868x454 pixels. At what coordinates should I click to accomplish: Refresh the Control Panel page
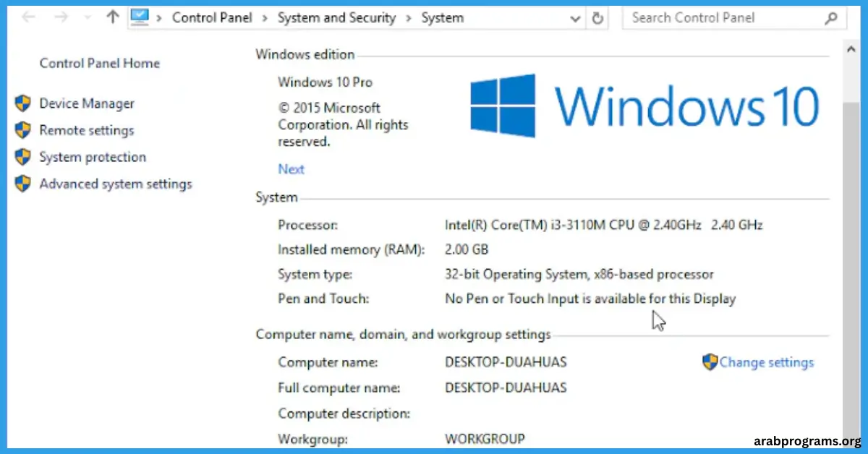597,18
